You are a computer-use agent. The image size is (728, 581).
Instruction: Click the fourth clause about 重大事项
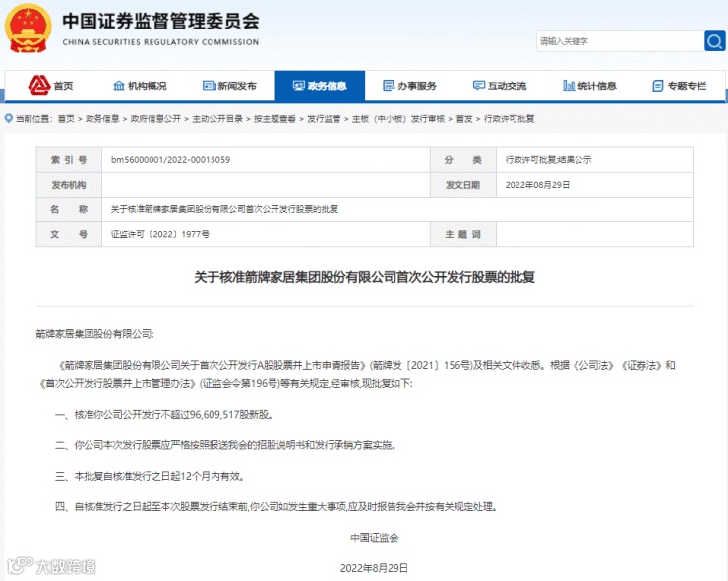(x=276, y=506)
